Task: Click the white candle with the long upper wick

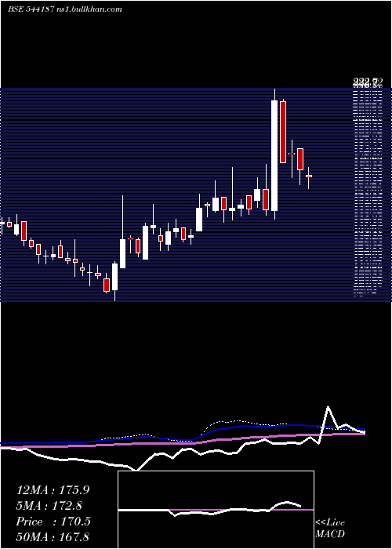Action: click(x=123, y=253)
